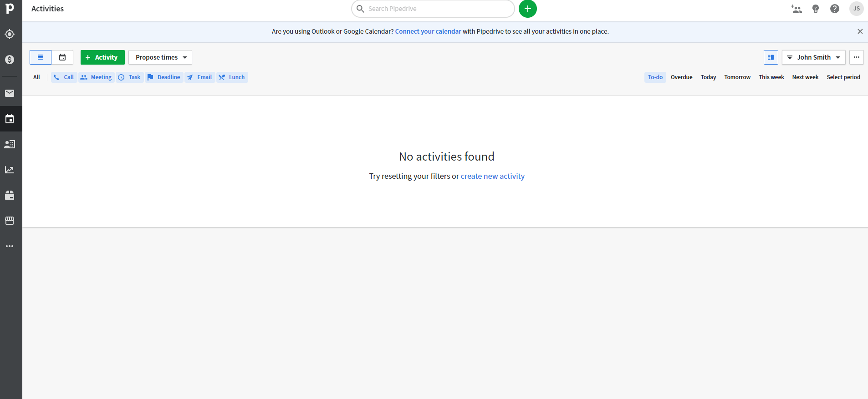Open Insights chart icon in sidebar
The image size is (868, 399).
[10, 170]
